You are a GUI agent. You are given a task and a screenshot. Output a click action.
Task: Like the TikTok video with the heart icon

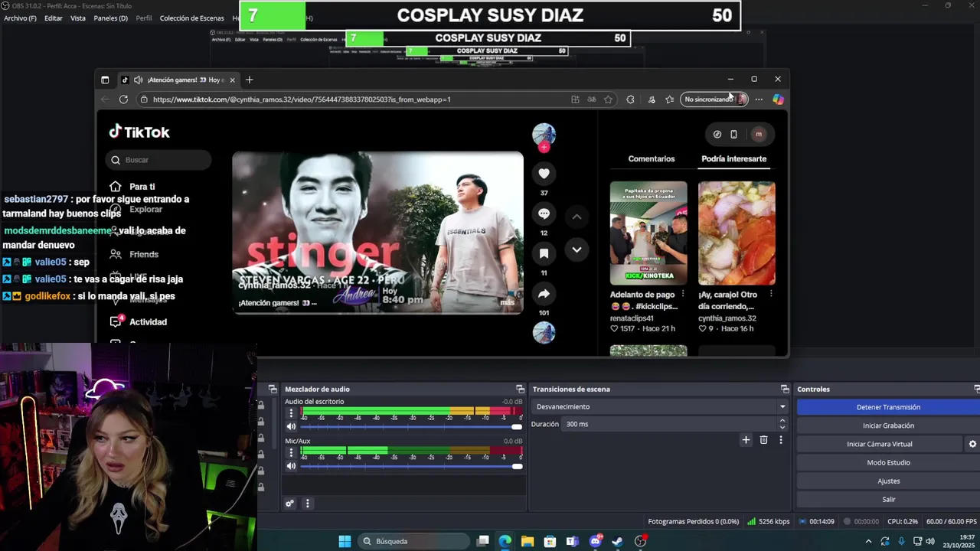(544, 174)
